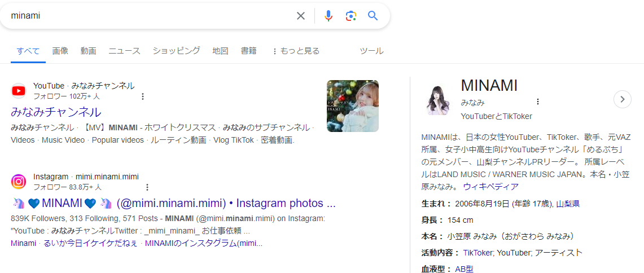Image resolution: width=644 pixels, height=273 pixels.
Task: Open ウィキペディア link in knowledge panel
Action: [491, 187]
